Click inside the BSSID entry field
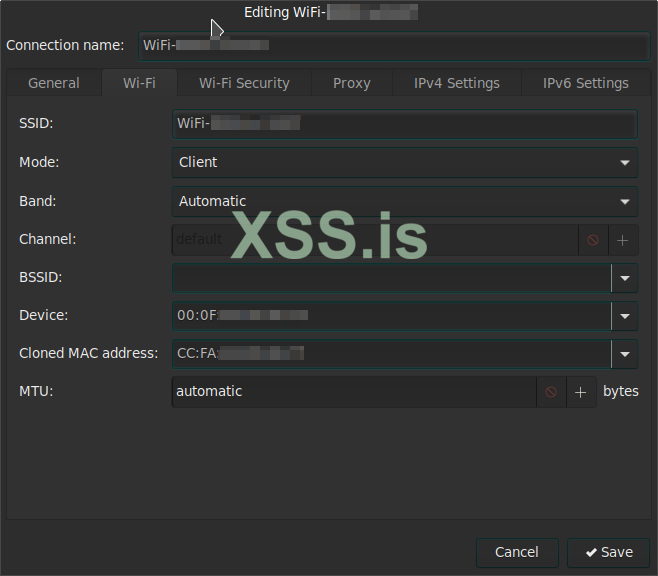 pos(390,278)
